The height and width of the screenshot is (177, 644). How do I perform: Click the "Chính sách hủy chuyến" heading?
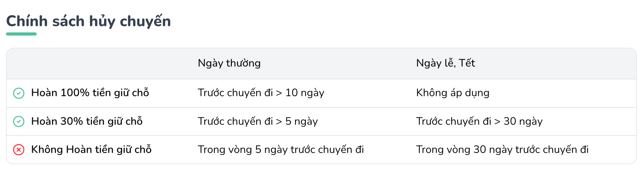click(88, 21)
